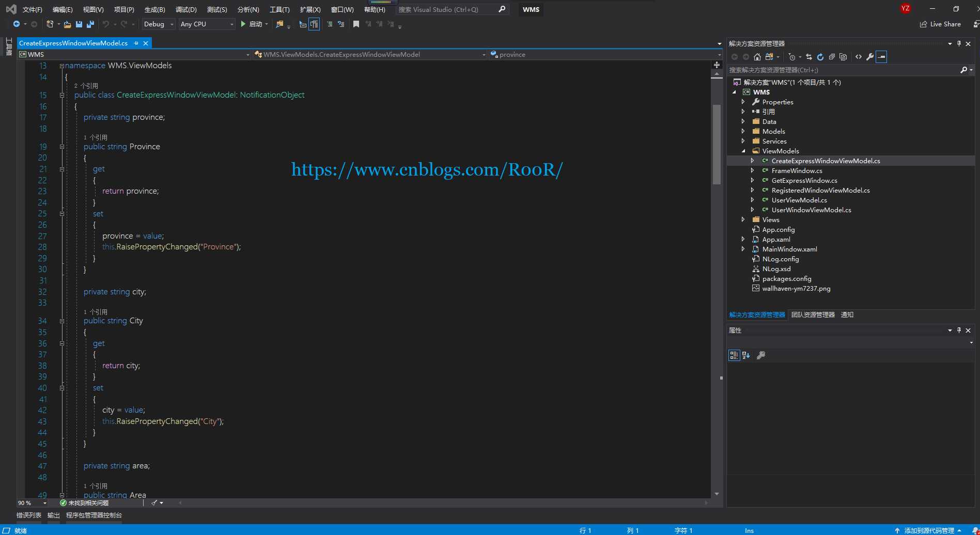Image resolution: width=980 pixels, height=535 pixels.
Task: Toggle a bookmark with the bookmark icon
Action: 356,24
